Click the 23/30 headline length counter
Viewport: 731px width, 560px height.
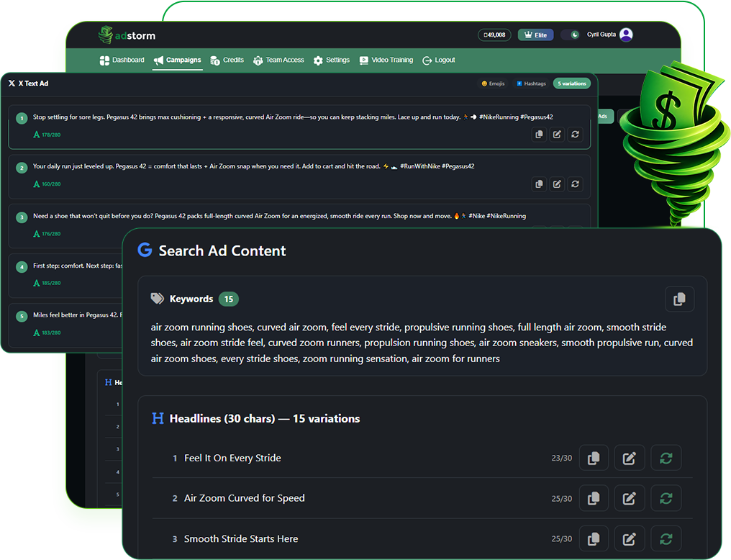(x=561, y=458)
